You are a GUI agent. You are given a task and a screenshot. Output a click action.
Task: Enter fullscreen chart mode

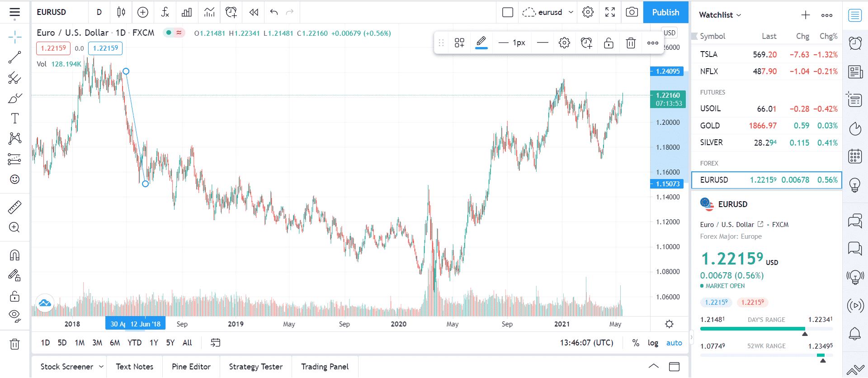(x=610, y=12)
